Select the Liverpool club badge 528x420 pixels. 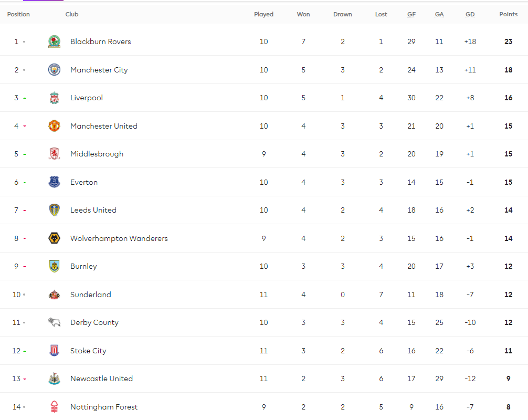pyautogui.click(x=54, y=98)
